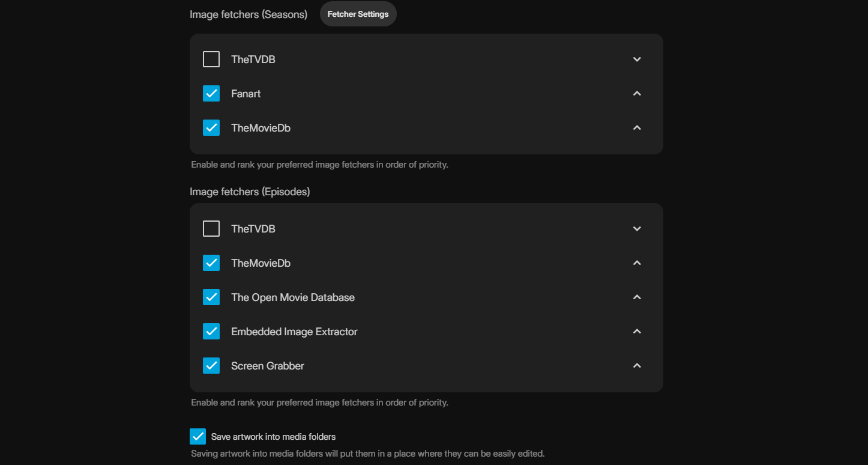Click the 'Screen Grabber' row label text

[268, 366]
